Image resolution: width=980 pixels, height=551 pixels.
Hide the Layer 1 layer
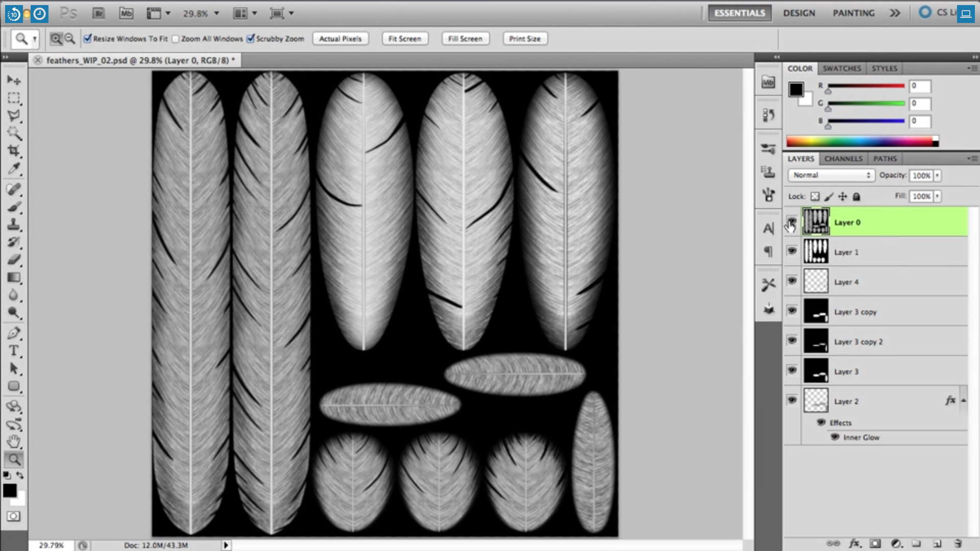pos(792,251)
